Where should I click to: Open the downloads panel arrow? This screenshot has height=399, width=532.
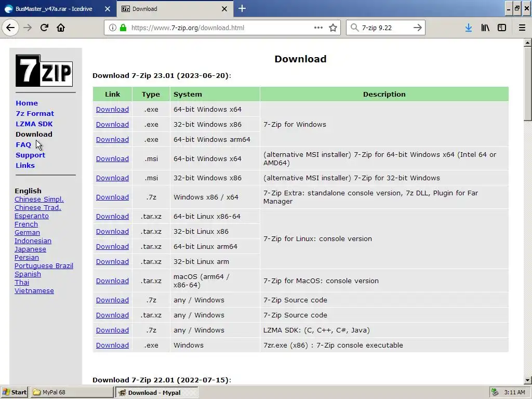click(x=469, y=28)
